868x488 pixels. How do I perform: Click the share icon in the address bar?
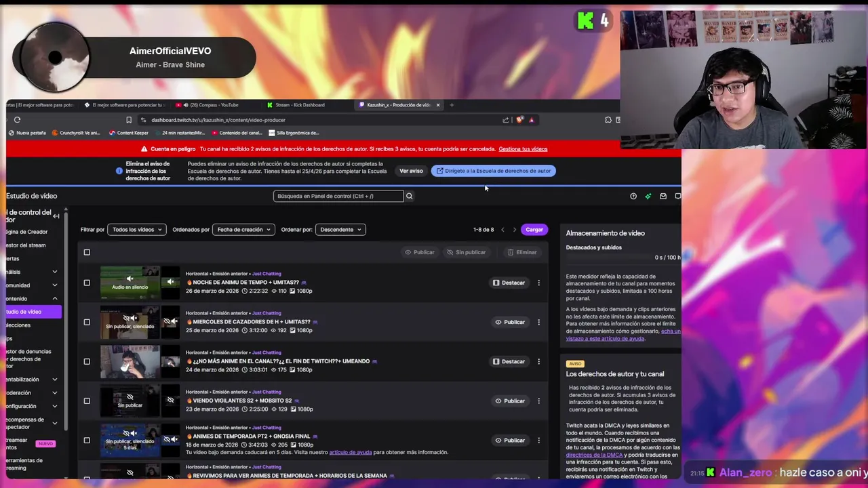(505, 120)
